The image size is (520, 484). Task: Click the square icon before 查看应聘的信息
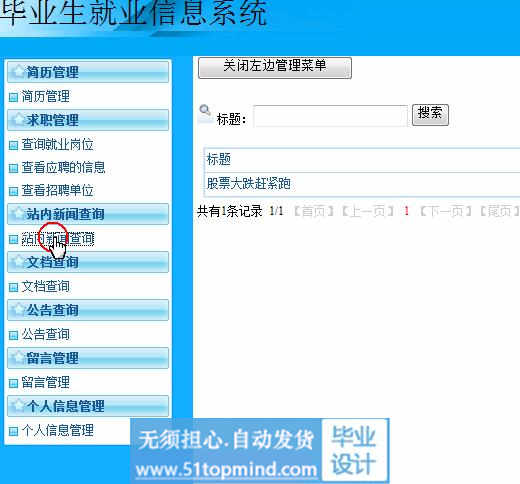coord(13,168)
